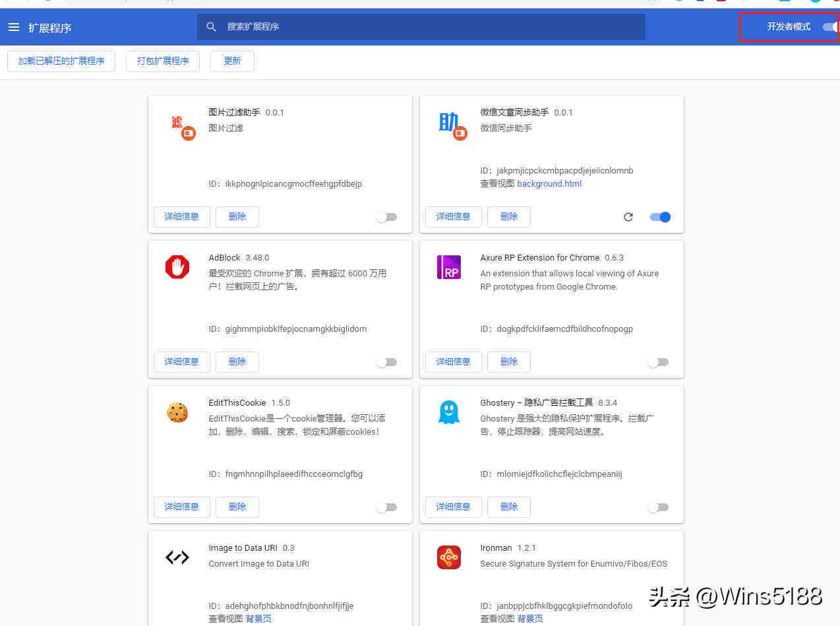The height and width of the screenshot is (626, 840).
Task: Click 加载已解压的扩展程序 button
Action: coord(61,61)
